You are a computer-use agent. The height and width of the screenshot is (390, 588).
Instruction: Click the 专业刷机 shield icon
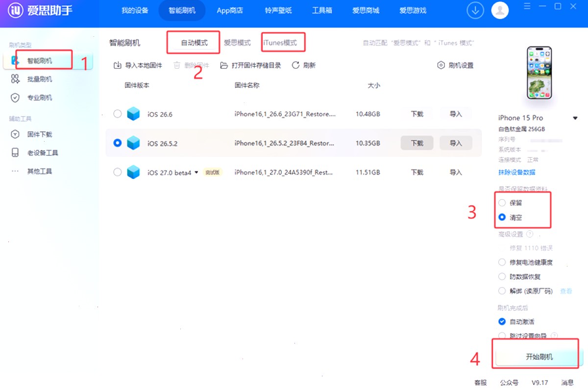[x=16, y=97]
